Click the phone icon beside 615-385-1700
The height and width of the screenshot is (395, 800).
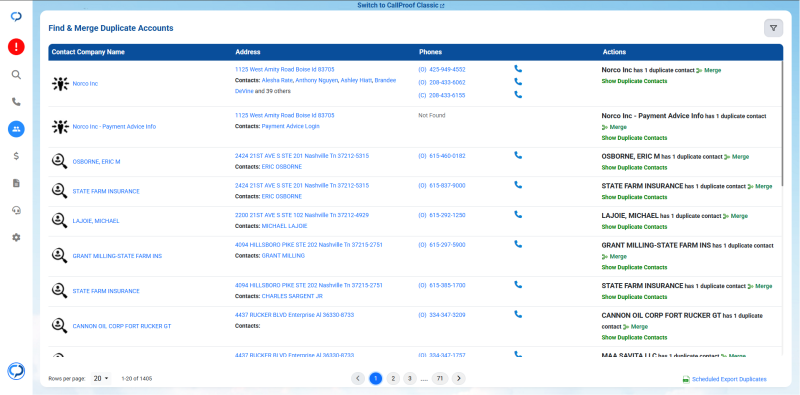point(518,284)
